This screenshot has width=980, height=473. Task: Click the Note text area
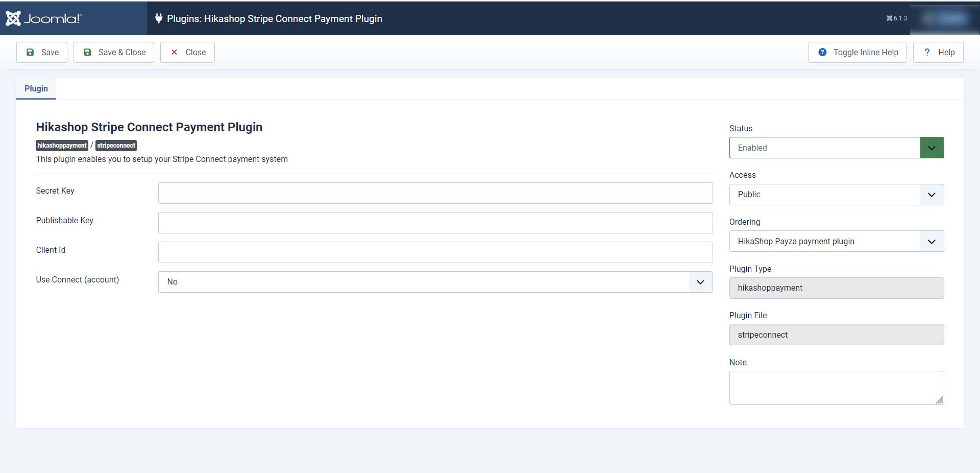coord(837,388)
